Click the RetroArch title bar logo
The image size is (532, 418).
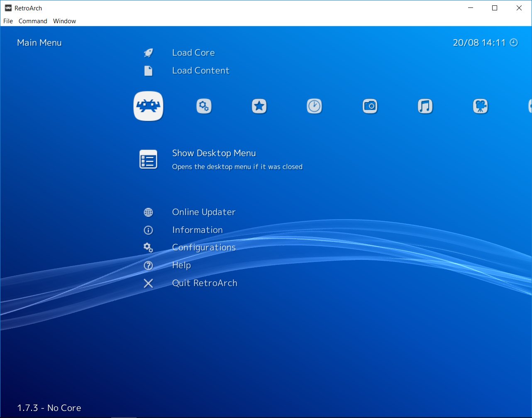point(8,7)
